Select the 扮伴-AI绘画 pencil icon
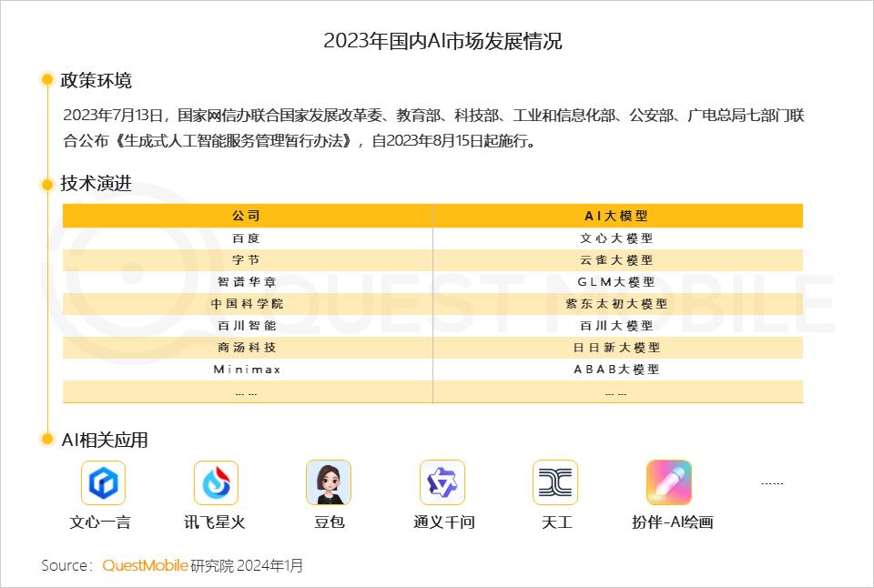 click(x=669, y=482)
